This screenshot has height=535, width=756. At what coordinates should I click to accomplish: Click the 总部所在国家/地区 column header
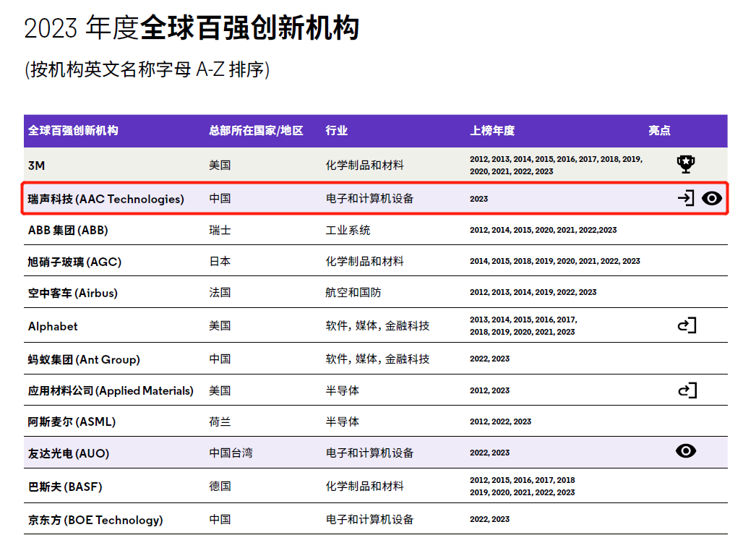click(x=256, y=130)
